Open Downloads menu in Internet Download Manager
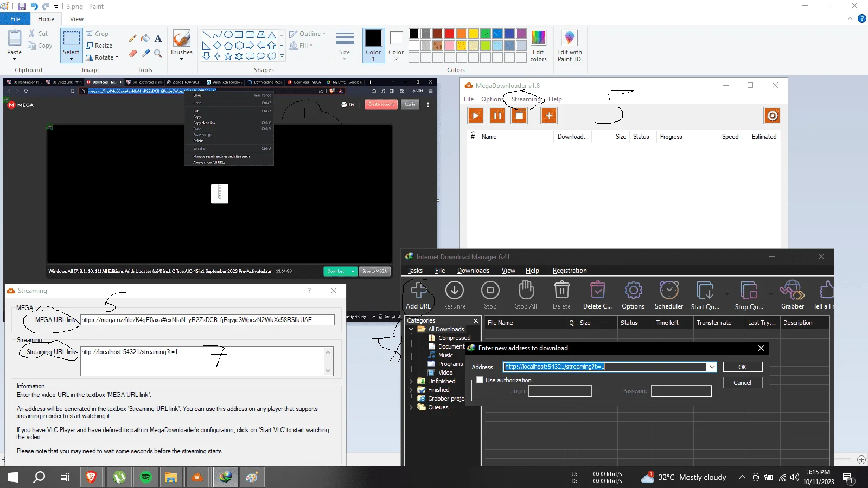 (x=473, y=271)
